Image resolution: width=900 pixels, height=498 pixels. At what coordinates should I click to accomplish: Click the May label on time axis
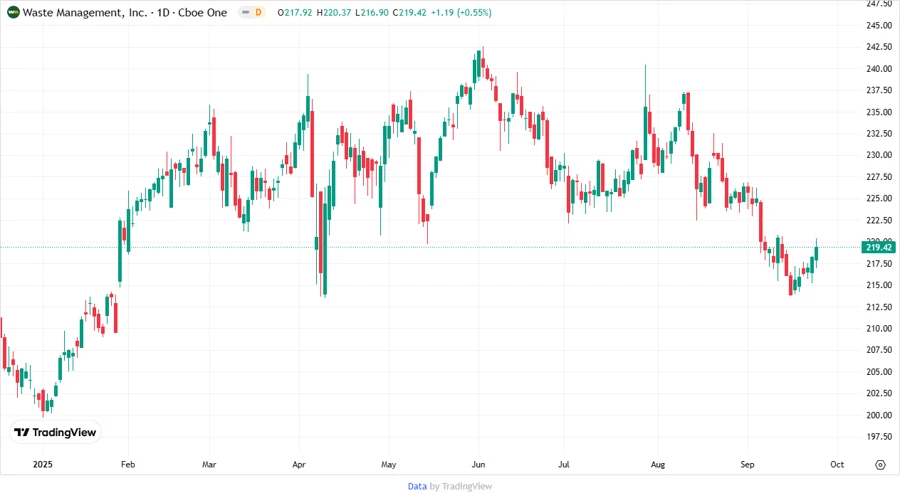point(389,464)
